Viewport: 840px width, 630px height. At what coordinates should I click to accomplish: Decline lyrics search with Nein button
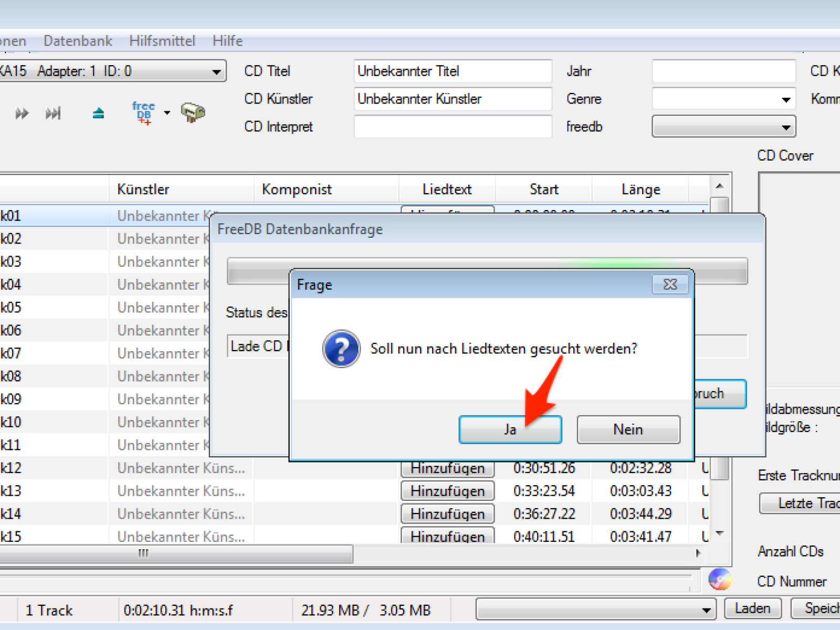pyautogui.click(x=628, y=429)
